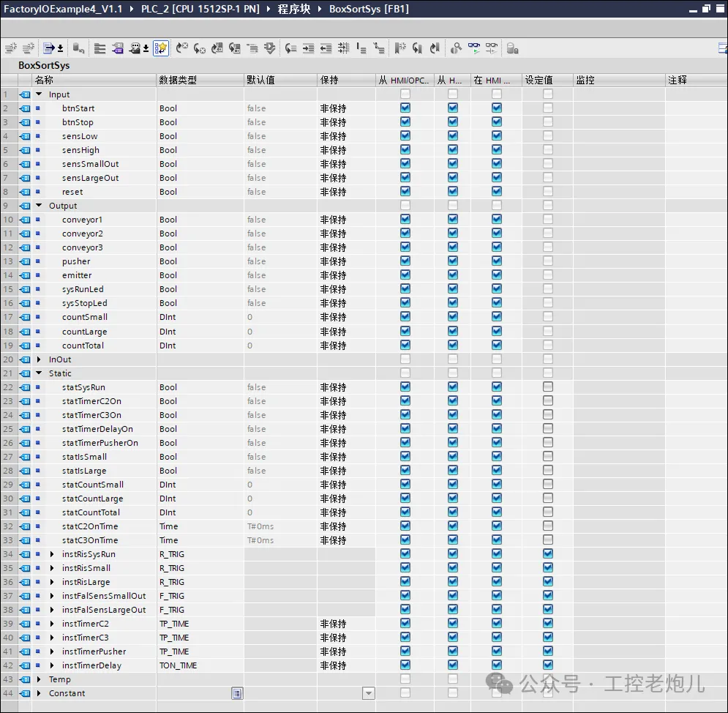Collapse the Input section
728x713 pixels.
(39, 94)
